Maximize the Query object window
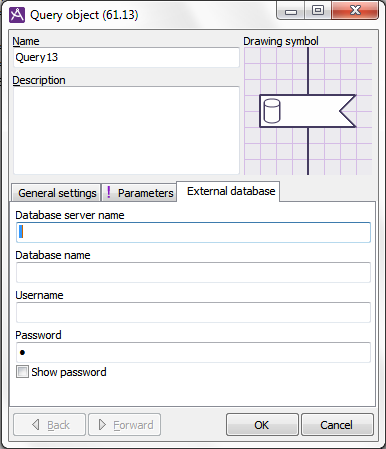This screenshot has height=449, width=386. tap(318, 11)
